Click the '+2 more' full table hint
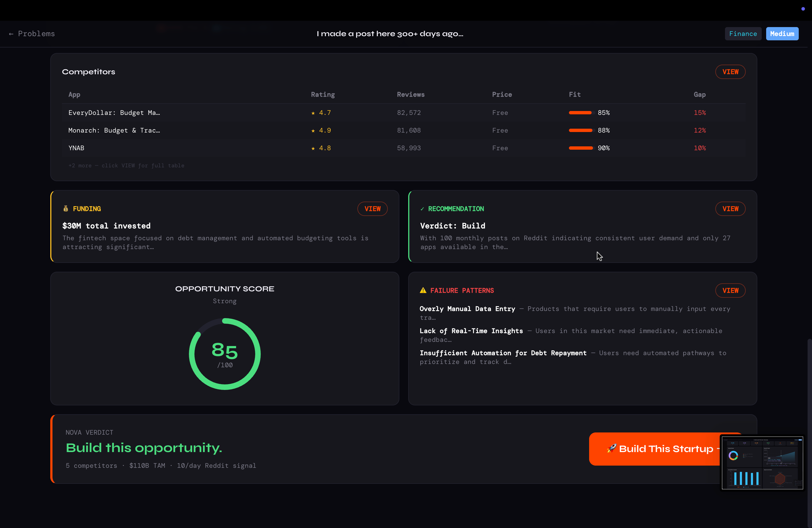Image resolution: width=812 pixels, height=528 pixels. (x=126, y=165)
